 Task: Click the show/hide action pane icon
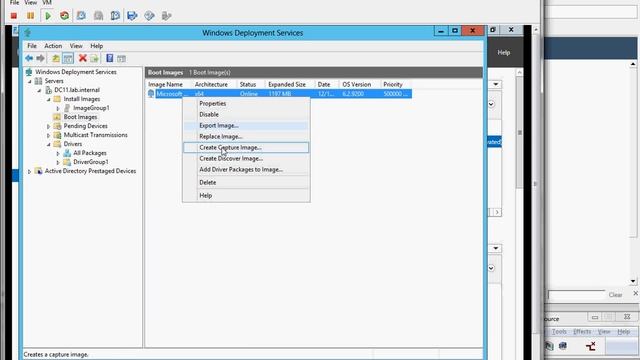point(121,58)
